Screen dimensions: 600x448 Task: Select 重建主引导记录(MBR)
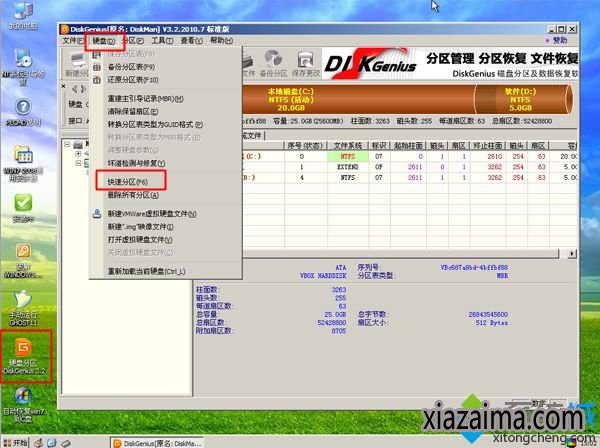145,99
